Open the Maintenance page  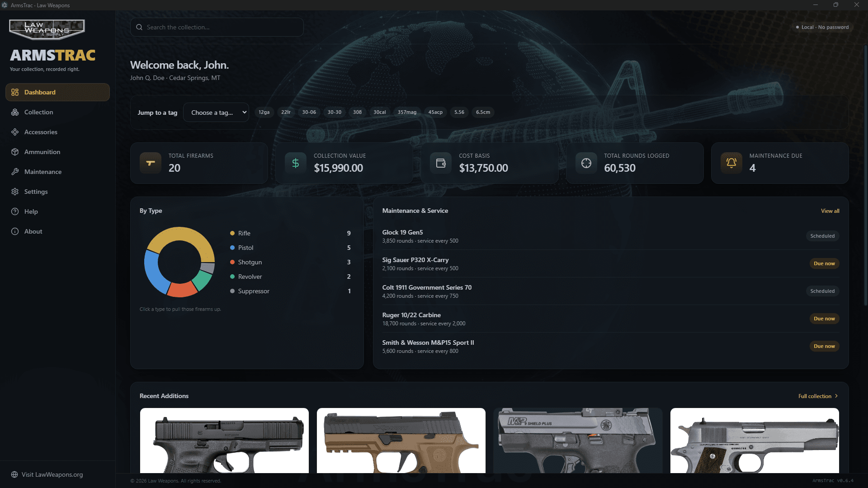tap(57, 172)
